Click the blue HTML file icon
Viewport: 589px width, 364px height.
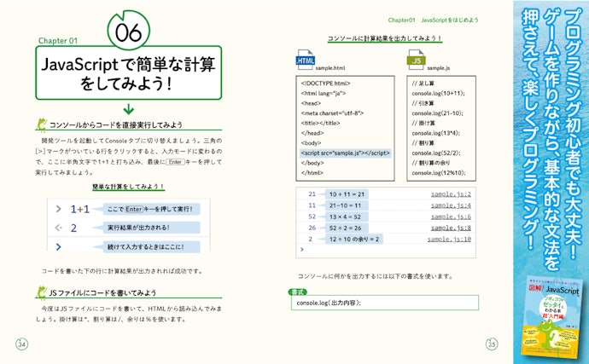tap(305, 60)
